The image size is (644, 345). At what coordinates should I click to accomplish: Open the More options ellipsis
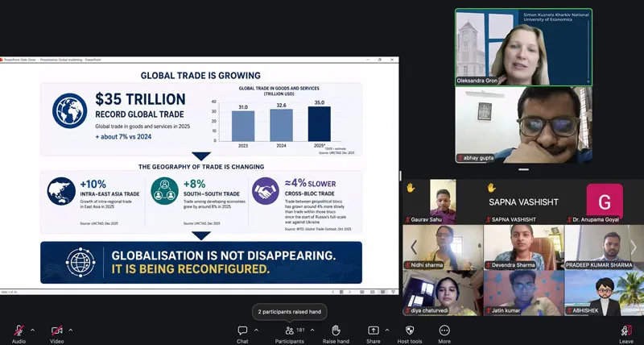point(444,330)
